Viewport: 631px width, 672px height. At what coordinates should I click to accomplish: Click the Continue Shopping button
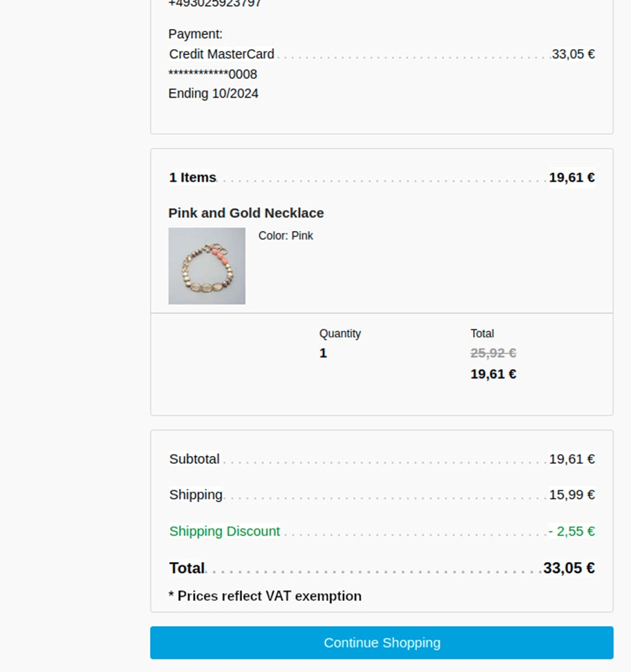[x=382, y=642]
